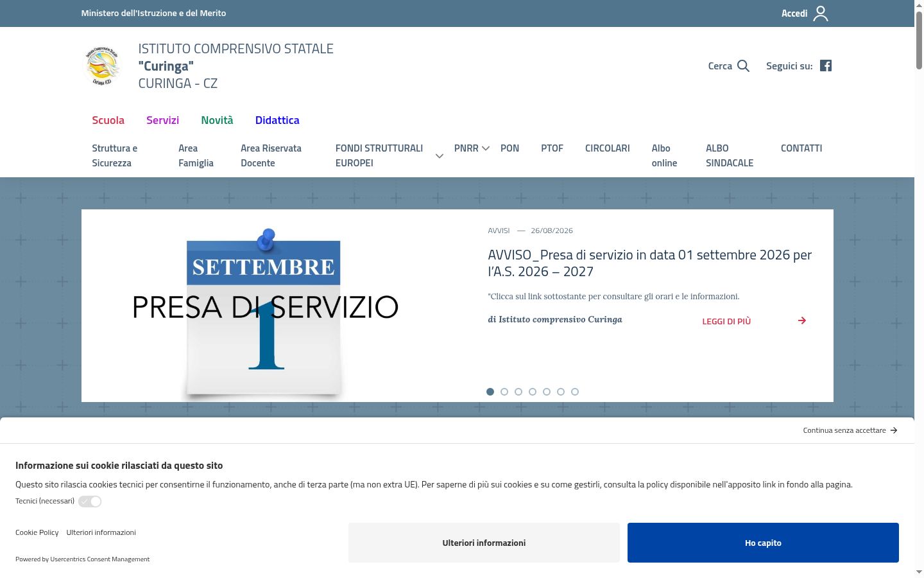Image resolution: width=924 pixels, height=578 pixels.
Task: Open the Area Famiglia menu item
Action: tap(196, 155)
